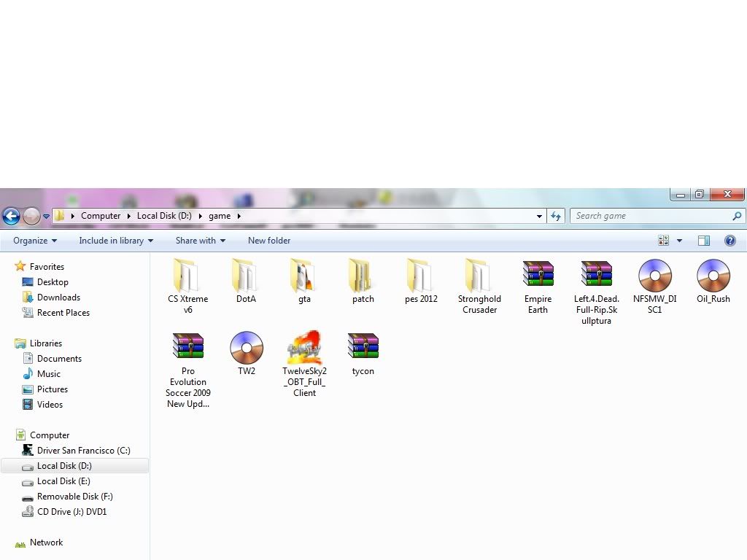Open Windows Explorer help
The height and width of the screenshot is (560, 747).
pos(729,241)
